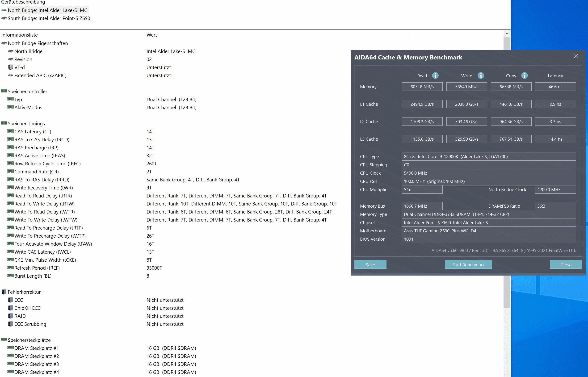Click the Command Rate (CR) memory icon
588x377 pixels.
(11, 171)
